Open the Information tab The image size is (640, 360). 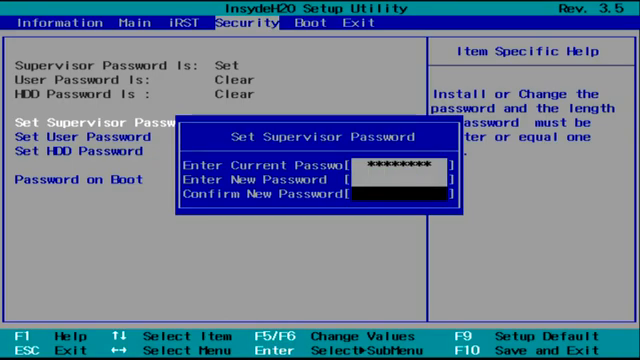[x=60, y=23]
